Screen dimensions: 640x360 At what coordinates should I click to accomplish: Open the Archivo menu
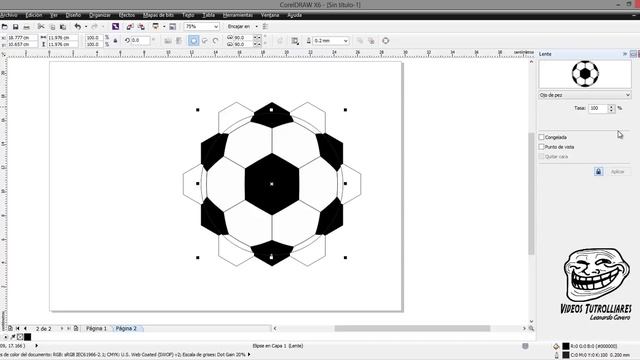8,15
